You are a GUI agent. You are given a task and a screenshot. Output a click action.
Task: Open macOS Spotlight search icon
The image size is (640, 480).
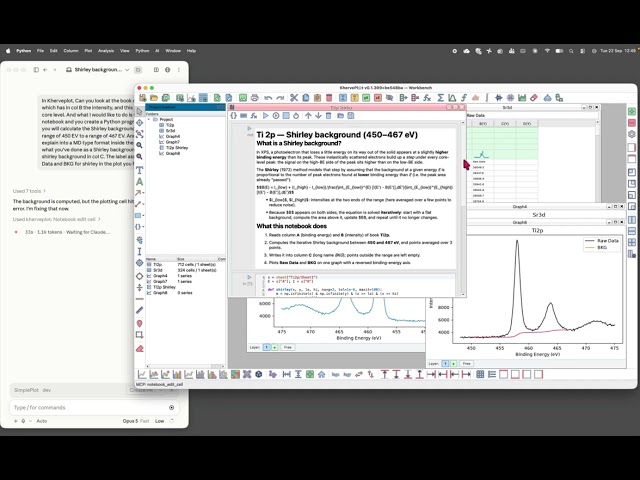(x=571, y=51)
